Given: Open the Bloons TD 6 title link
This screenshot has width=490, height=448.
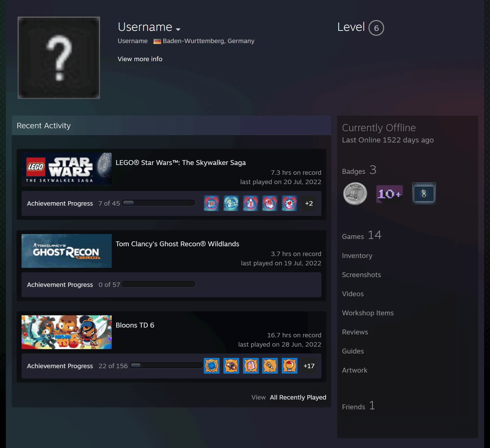Looking at the screenshot, I should [135, 325].
